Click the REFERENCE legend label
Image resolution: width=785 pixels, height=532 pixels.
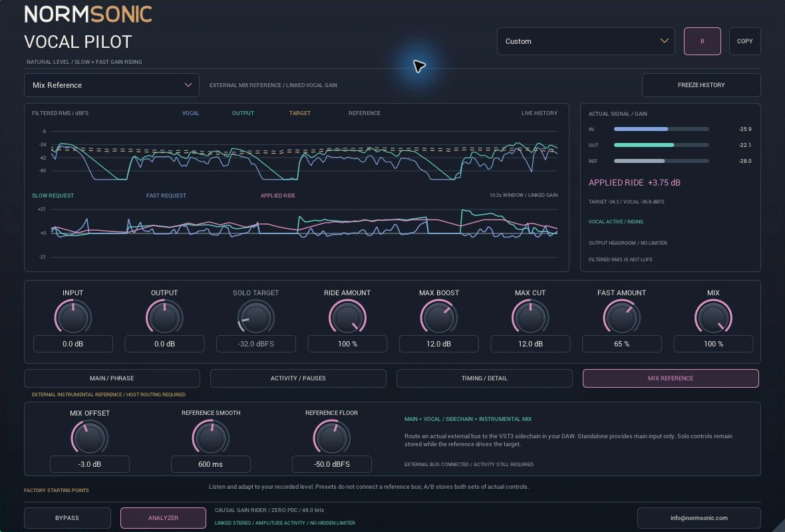pos(365,113)
